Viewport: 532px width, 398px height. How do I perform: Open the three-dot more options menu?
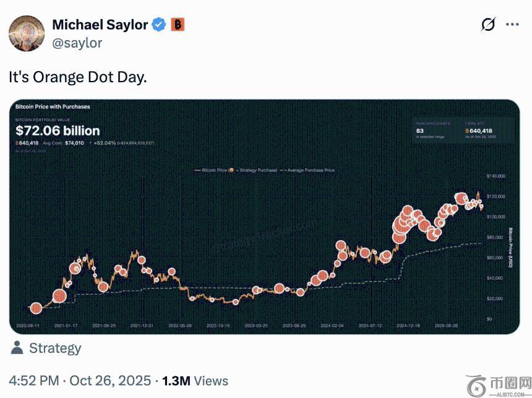(x=512, y=25)
